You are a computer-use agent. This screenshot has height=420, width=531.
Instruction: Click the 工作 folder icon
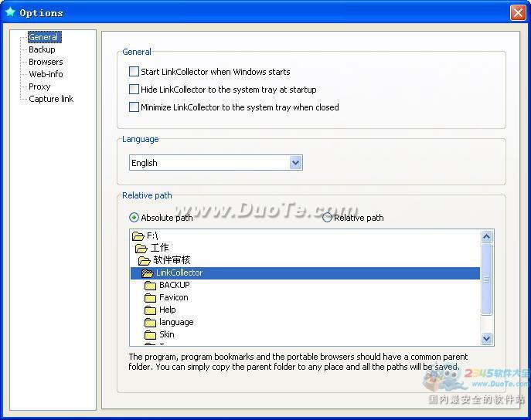click(x=141, y=248)
